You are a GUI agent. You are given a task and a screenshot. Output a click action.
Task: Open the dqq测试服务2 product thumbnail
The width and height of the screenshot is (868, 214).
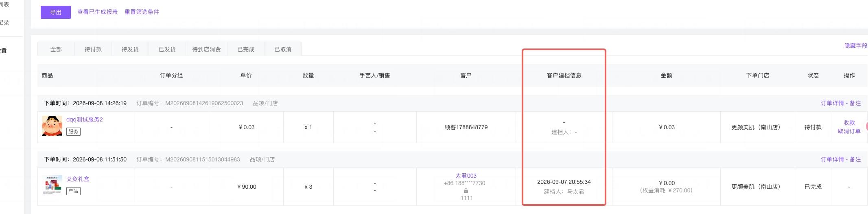tap(52, 126)
